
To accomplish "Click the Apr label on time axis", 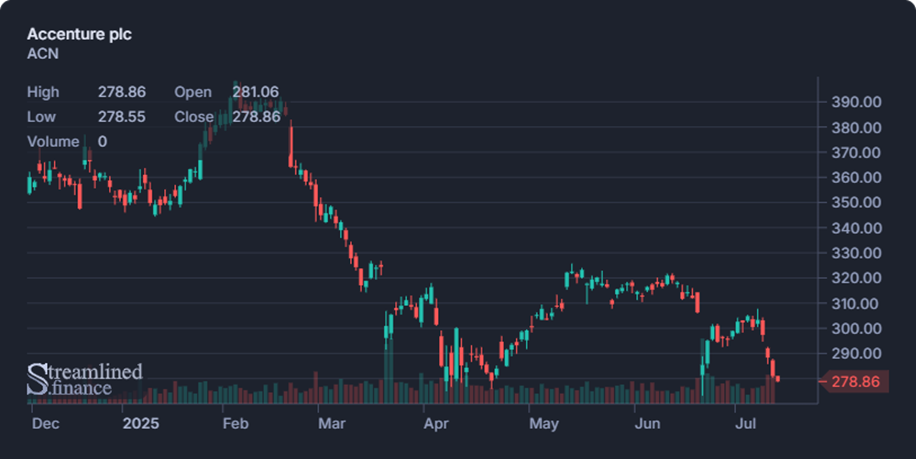I will [436, 423].
